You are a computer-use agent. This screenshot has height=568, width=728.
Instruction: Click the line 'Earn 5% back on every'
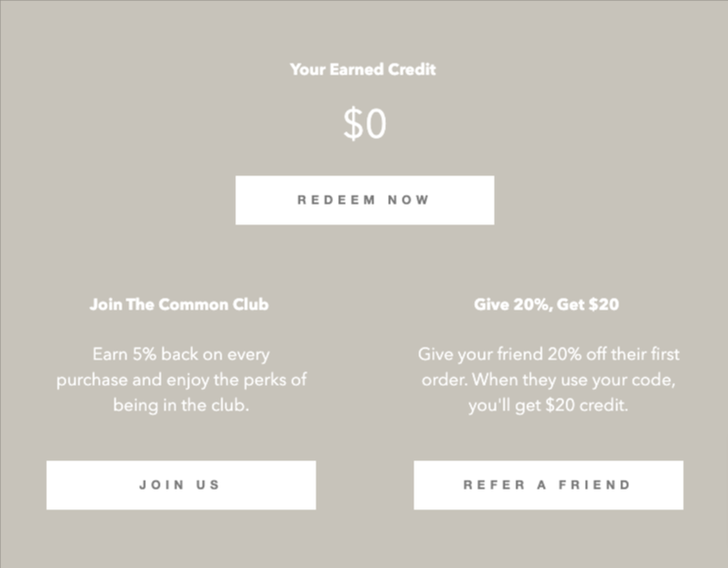[180, 354]
